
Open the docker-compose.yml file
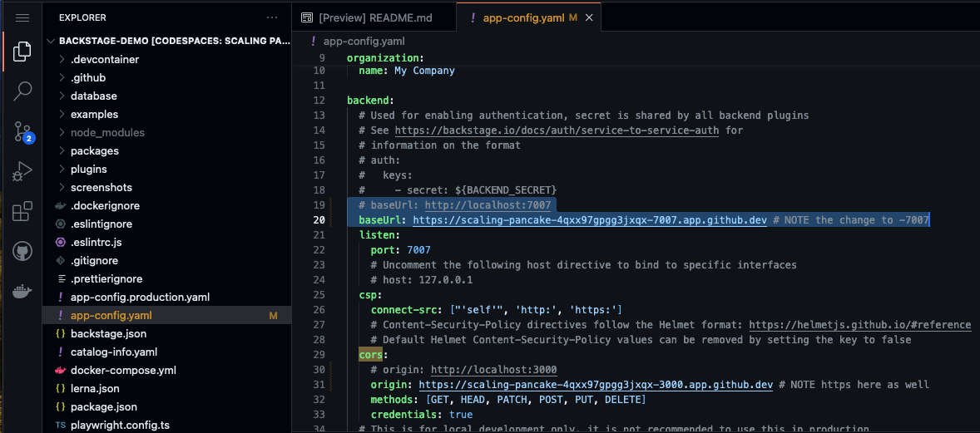click(167, 370)
